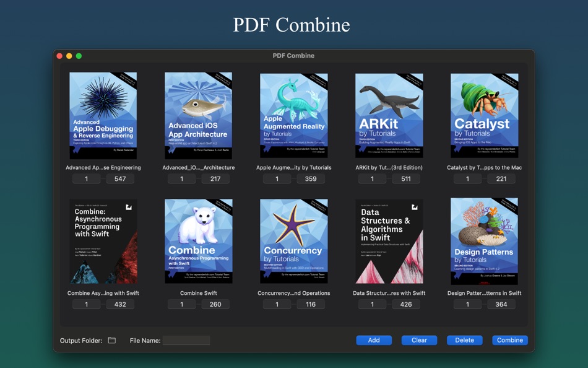Click the end page field showing 432
Image resolution: width=588 pixels, height=368 pixels.
click(x=120, y=304)
